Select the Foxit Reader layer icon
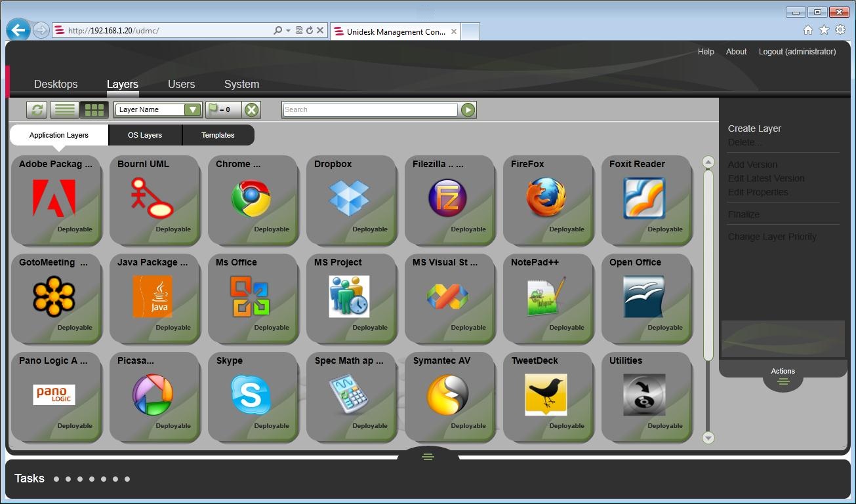 click(644, 198)
